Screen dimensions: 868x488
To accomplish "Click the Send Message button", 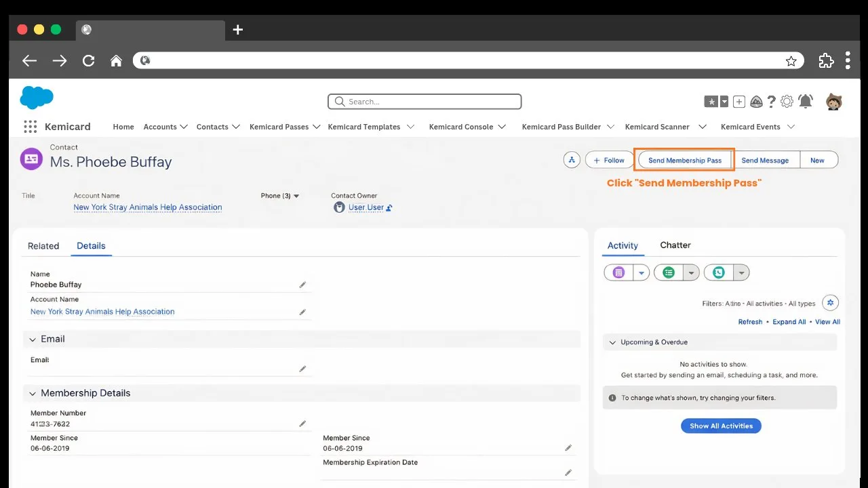I will [x=765, y=160].
